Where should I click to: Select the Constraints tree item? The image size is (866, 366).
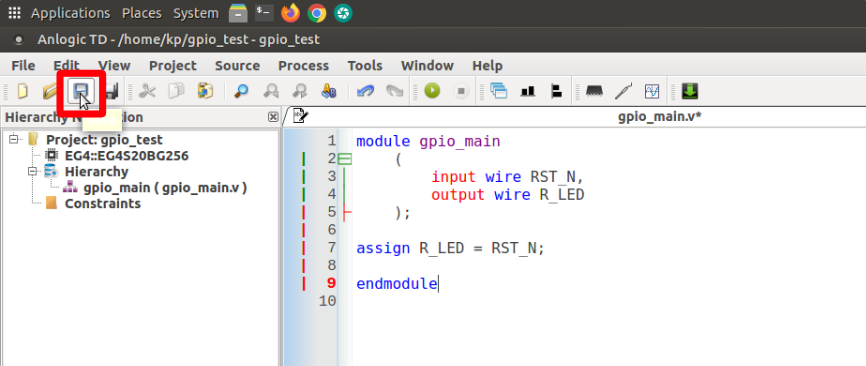(103, 204)
